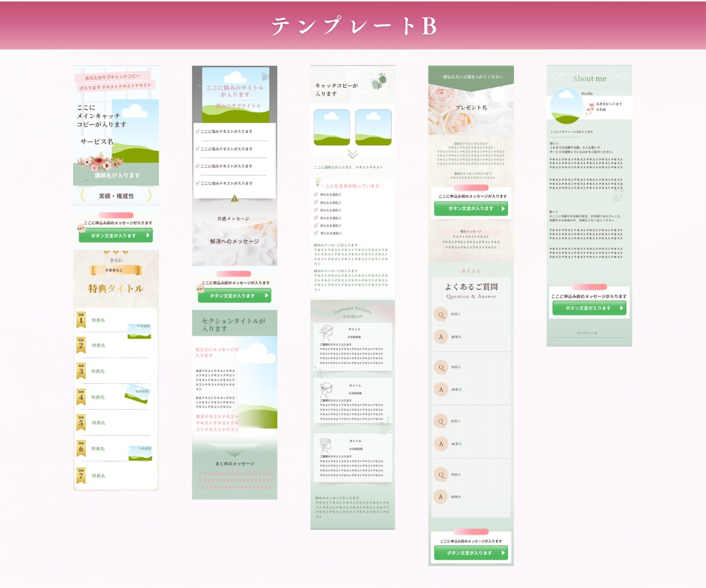Click the right landscape image under キャッチコピー

pyautogui.click(x=373, y=127)
